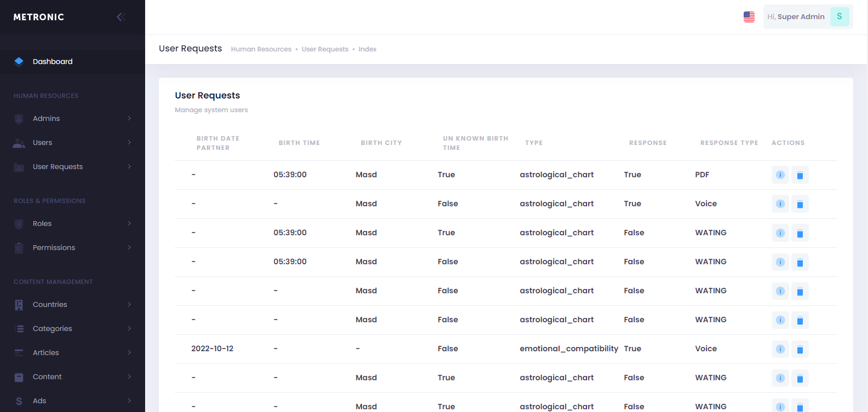
Task: Click the User Requests breadcrumb link
Action: pos(325,49)
